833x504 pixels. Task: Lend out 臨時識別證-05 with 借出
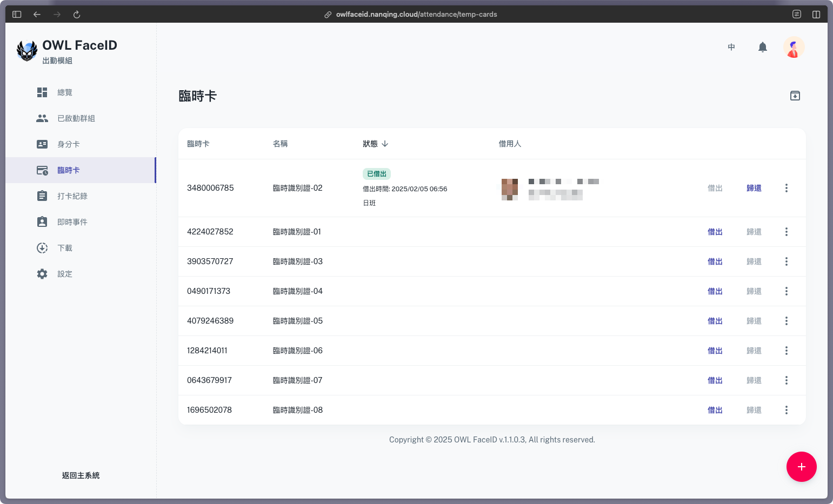point(715,321)
